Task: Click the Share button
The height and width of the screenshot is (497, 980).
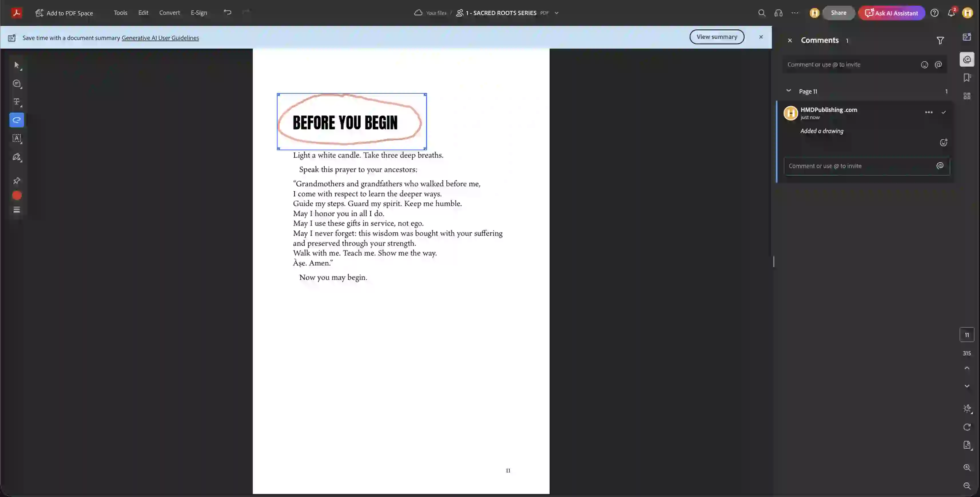Action: point(838,13)
